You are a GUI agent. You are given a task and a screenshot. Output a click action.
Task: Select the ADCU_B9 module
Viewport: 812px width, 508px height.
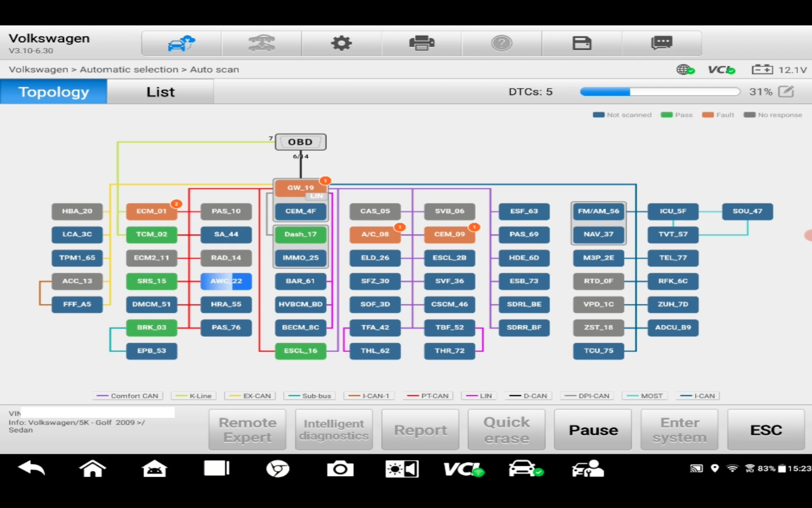click(x=673, y=328)
